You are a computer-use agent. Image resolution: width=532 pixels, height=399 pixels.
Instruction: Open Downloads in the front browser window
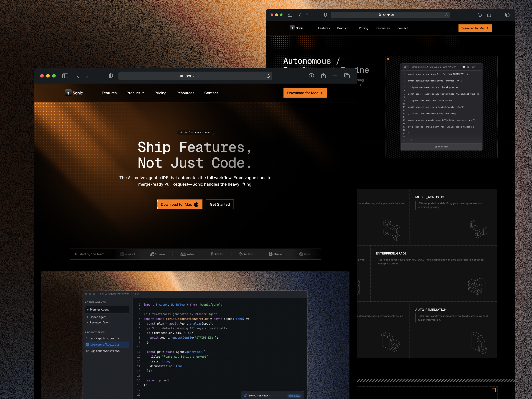coord(311,76)
